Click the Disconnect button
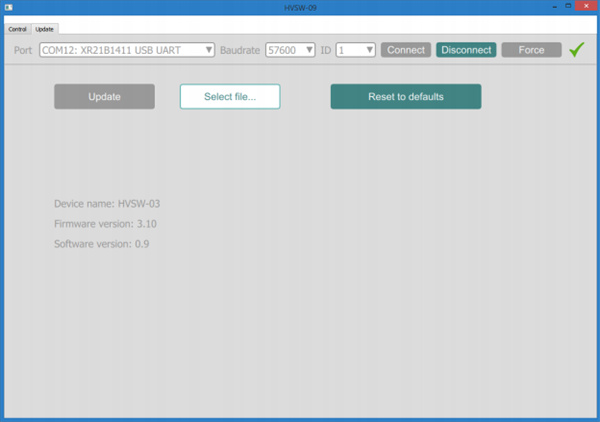The image size is (600, 422). pyautogui.click(x=466, y=49)
